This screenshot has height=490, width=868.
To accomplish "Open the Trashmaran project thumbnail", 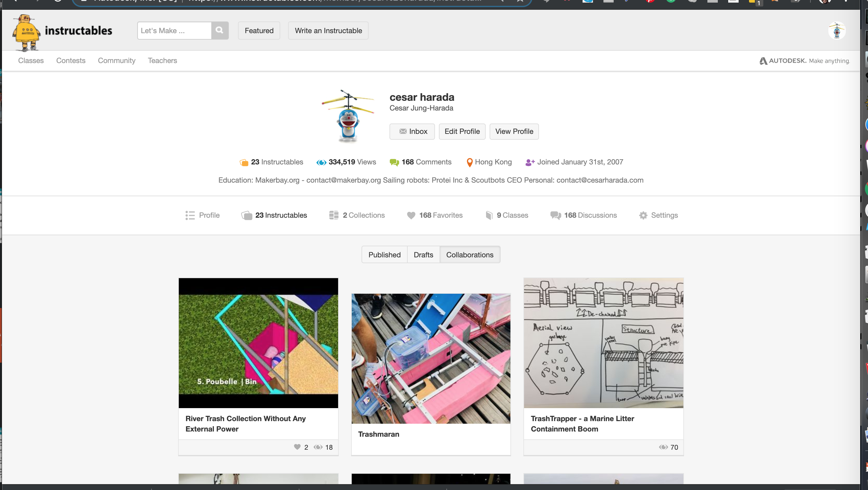I will (x=431, y=358).
